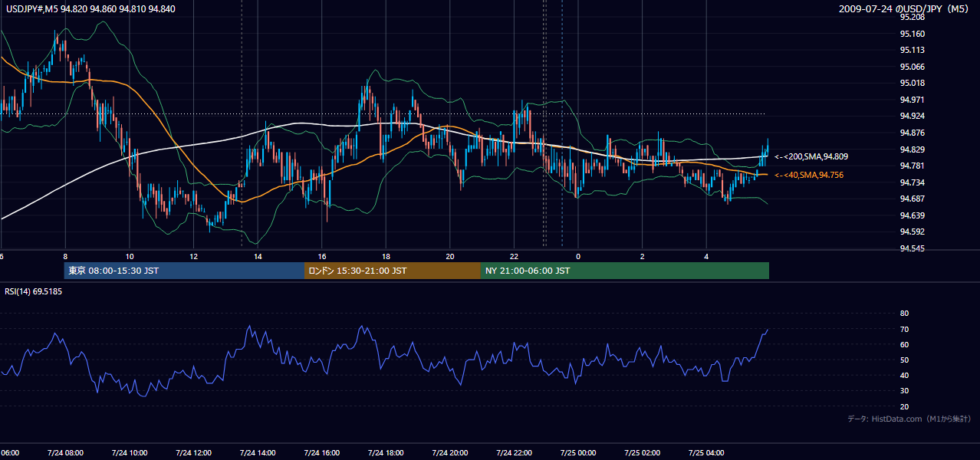The height and width of the screenshot is (460, 980).
Task: Click the 7/24 10:00 bottom time label
Action: pos(129,453)
